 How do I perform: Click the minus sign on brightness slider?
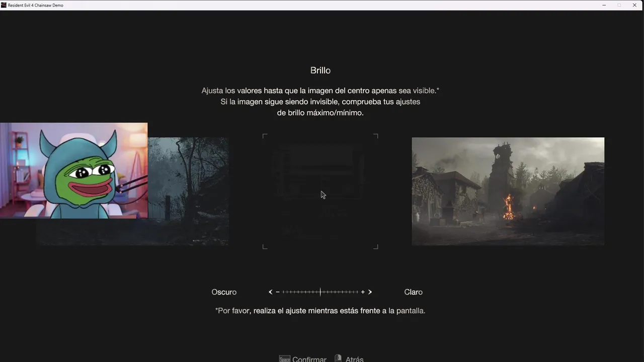(278, 292)
